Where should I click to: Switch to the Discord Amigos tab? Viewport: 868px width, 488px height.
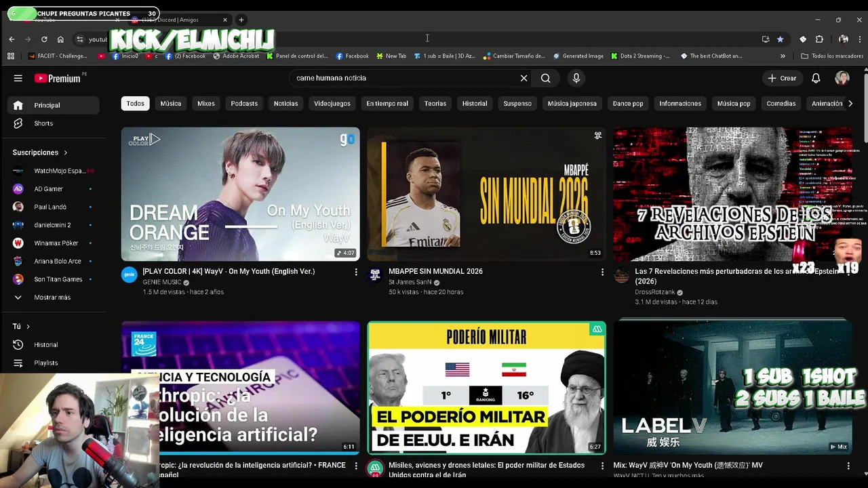180,20
